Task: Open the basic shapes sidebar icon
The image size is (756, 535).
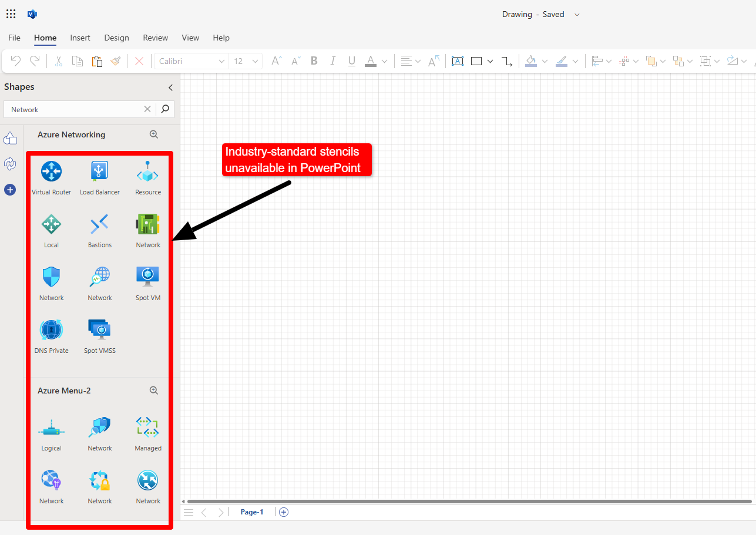Action: [x=10, y=139]
